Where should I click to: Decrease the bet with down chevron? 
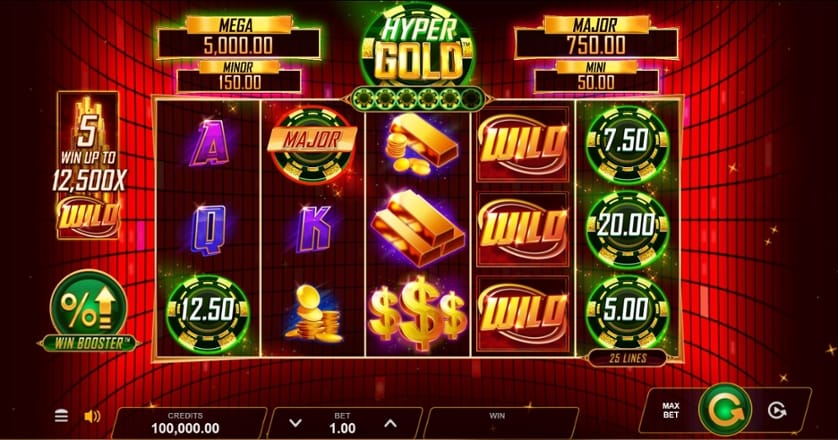tap(295, 423)
